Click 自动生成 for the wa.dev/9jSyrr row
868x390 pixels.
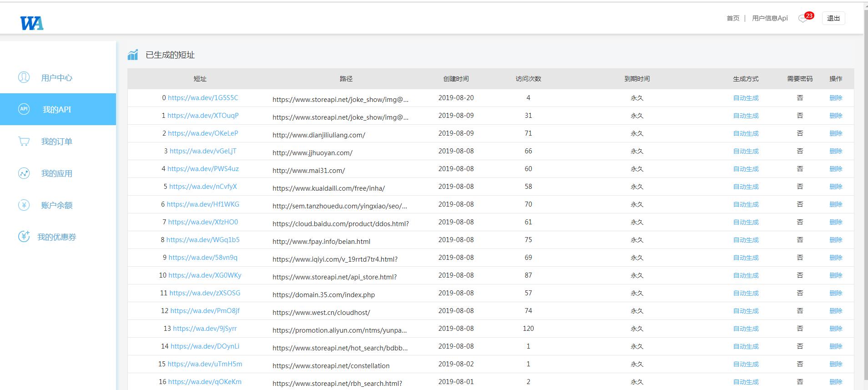click(x=746, y=329)
